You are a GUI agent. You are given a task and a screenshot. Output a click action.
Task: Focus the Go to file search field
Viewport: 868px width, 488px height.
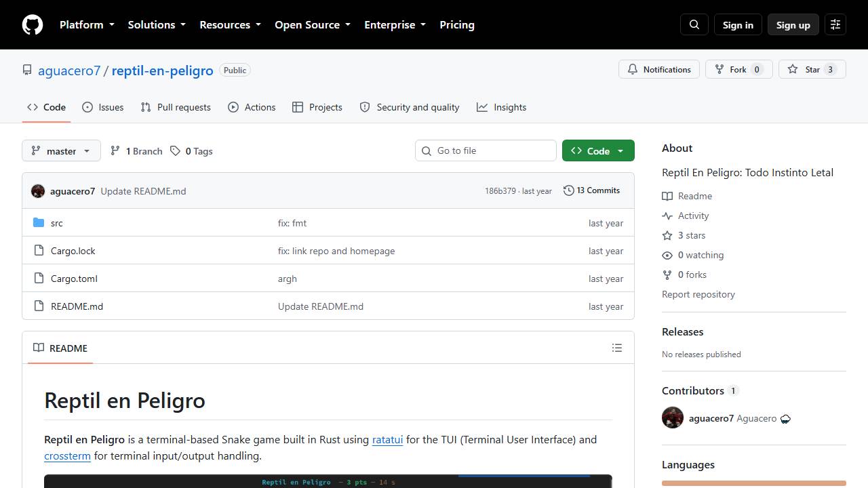[486, 150]
